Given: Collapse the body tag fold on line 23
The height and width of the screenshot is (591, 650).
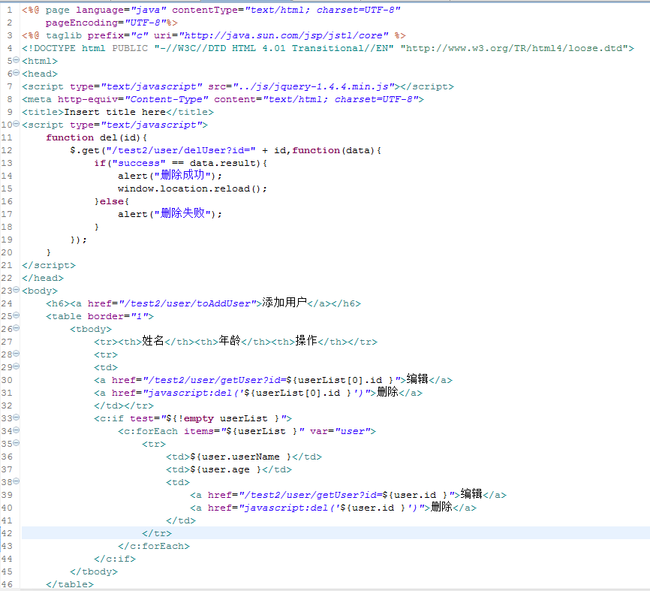Looking at the screenshot, I should [16, 290].
